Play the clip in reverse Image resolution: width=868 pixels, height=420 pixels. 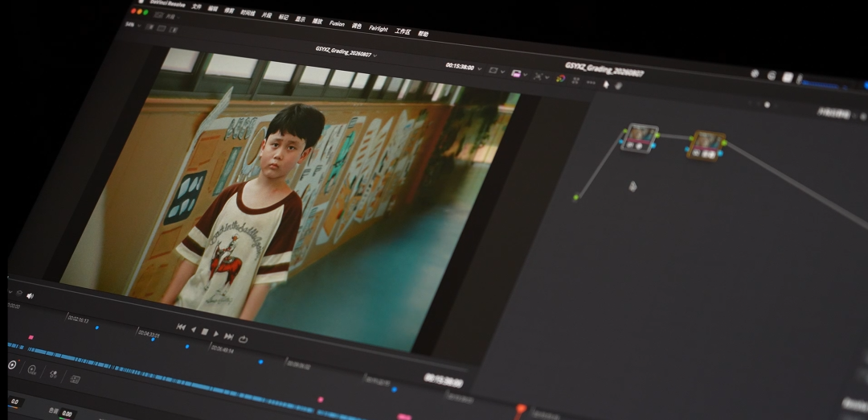click(193, 330)
